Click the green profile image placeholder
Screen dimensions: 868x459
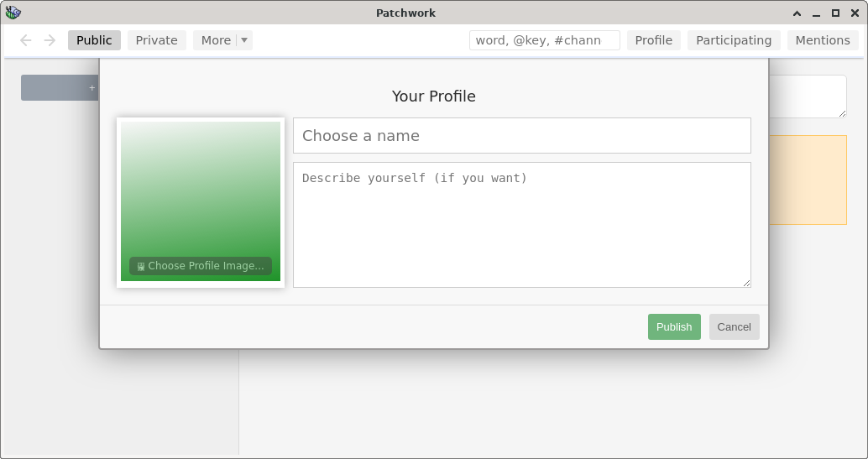pos(201,188)
